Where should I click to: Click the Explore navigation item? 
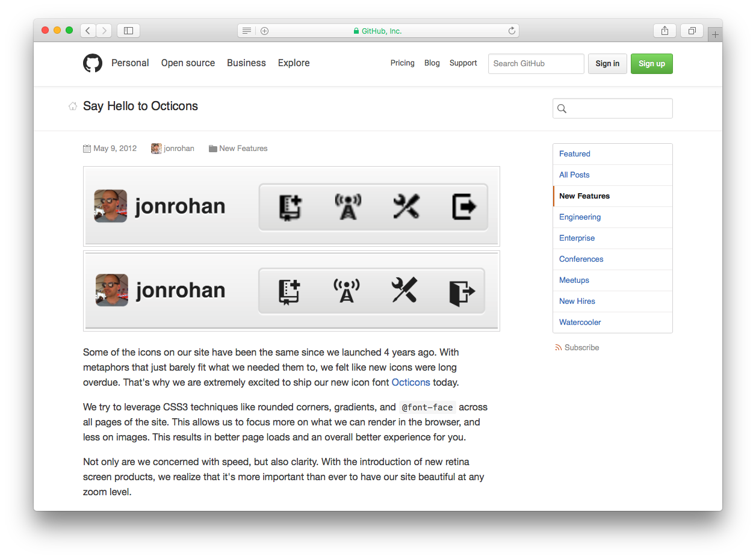click(294, 63)
